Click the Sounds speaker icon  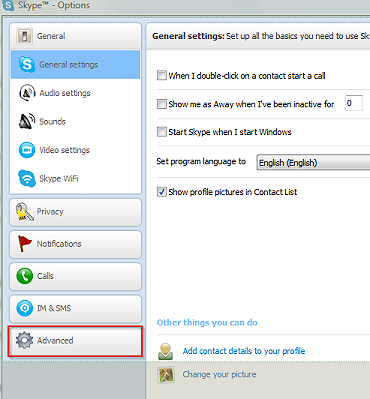(x=27, y=121)
